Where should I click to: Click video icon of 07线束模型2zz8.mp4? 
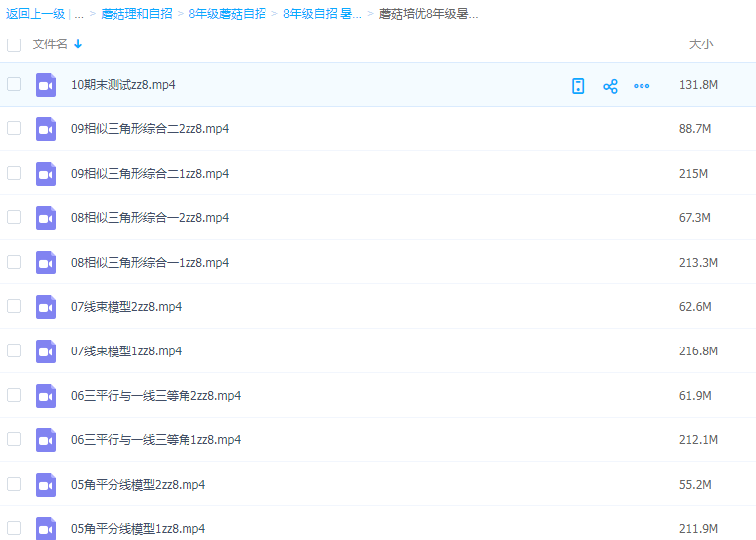(46, 307)
